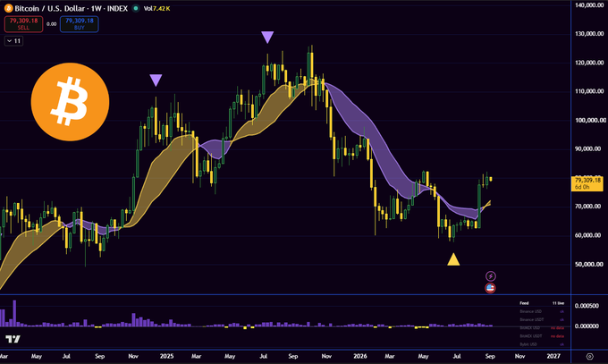The width and height of the screenshot is (608, 364).
Task: Open chart settings hexagon gear icon
Action: [590, 356]
